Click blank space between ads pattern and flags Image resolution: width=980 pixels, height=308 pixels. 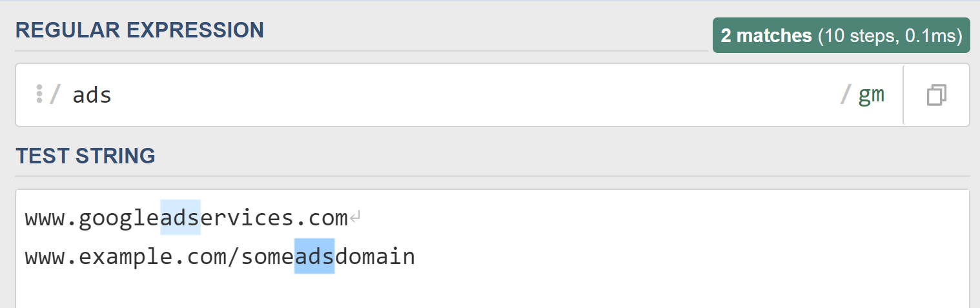[476, 95]
